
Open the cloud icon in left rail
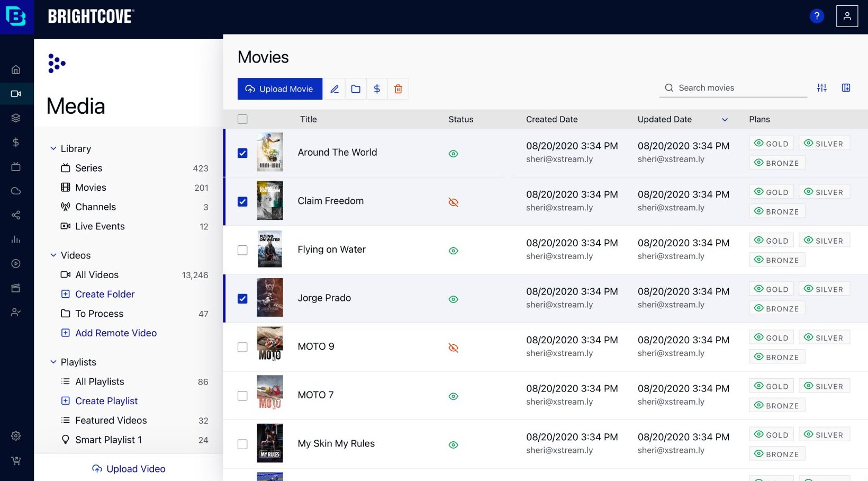[16, 191]
